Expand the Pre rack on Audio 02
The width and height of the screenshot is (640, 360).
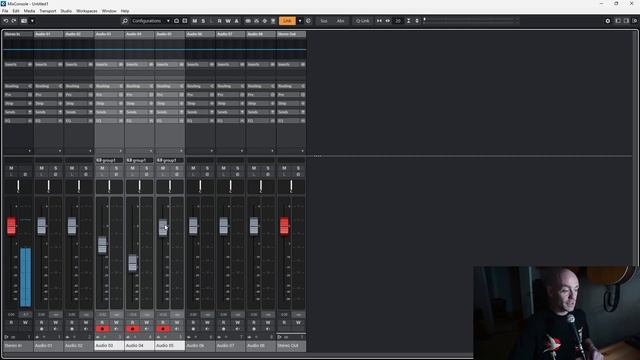point(79,95)
